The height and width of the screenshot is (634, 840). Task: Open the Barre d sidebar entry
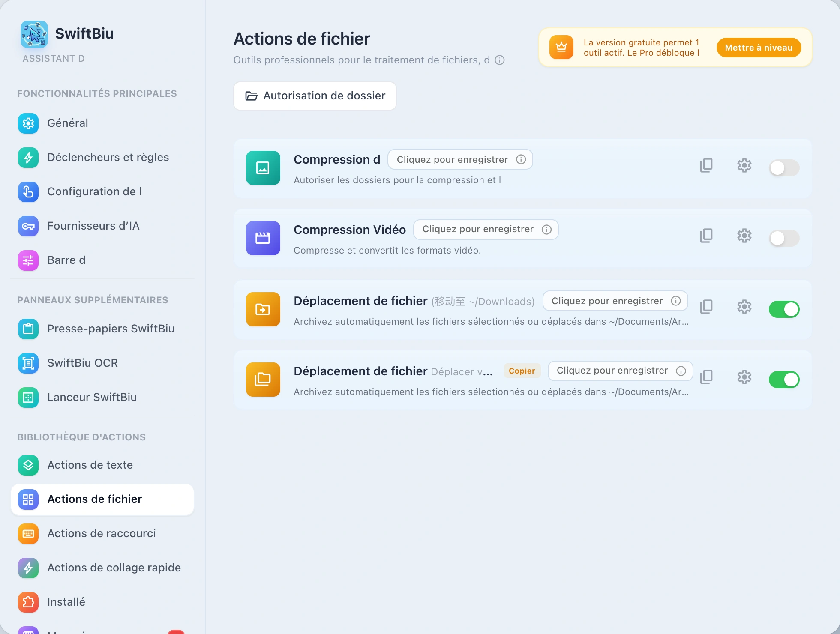(102, 260)
